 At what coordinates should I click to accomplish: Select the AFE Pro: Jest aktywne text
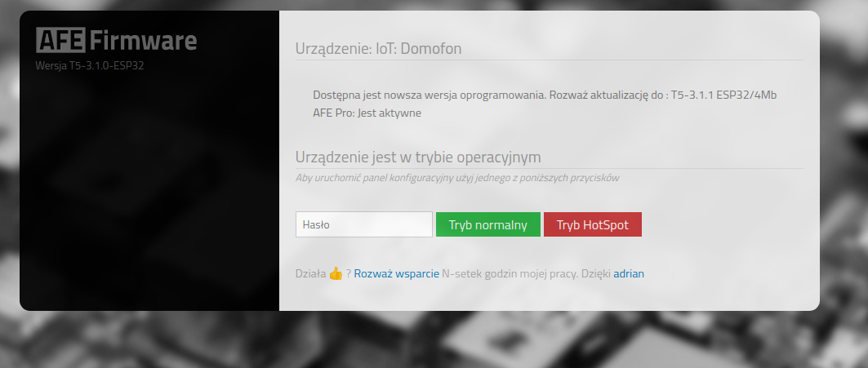(367, 113)
